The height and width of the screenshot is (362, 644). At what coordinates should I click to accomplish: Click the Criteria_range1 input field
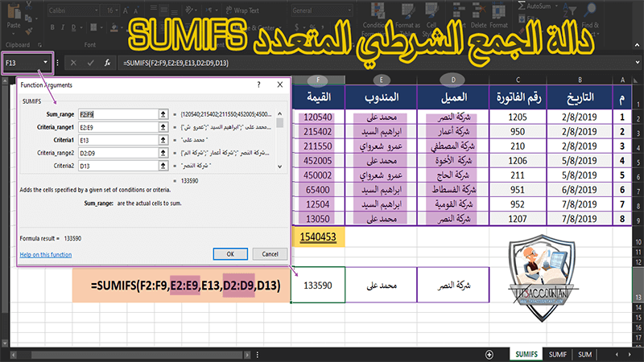(x=118, y=127)
